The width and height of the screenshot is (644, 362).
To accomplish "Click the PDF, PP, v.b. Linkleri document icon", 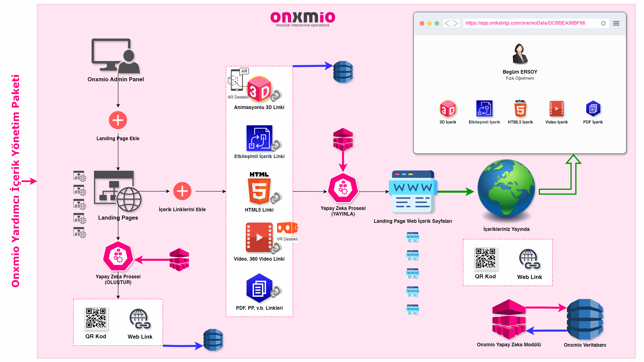I will pos(259,288).
